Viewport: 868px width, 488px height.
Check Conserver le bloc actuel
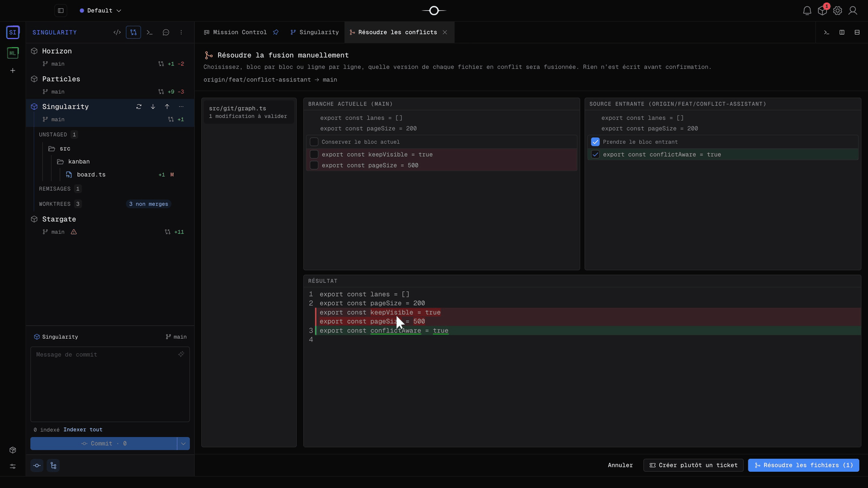314,142
